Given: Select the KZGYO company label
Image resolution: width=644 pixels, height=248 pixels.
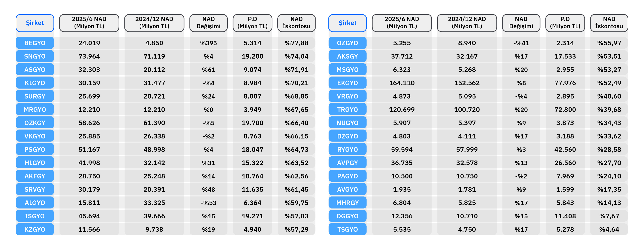Looking at the screenshot, I should click(x=35, y=230).
